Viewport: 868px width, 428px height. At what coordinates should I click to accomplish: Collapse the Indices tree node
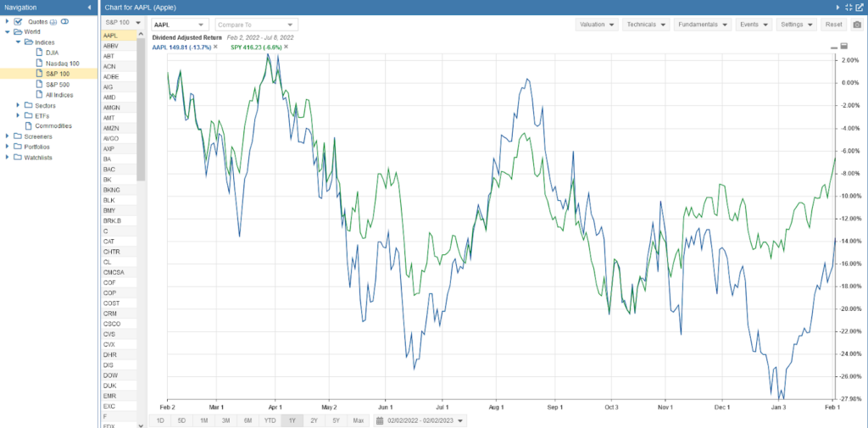click(18, 42)
